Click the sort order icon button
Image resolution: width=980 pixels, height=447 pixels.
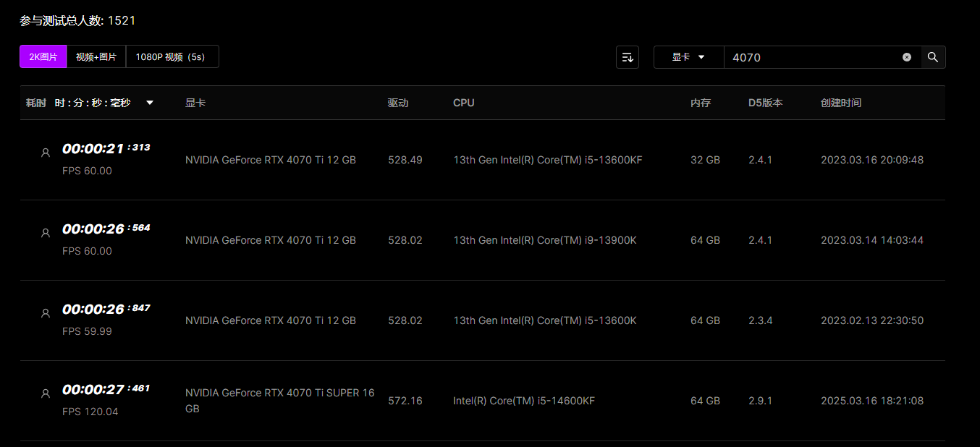(628, 57)
